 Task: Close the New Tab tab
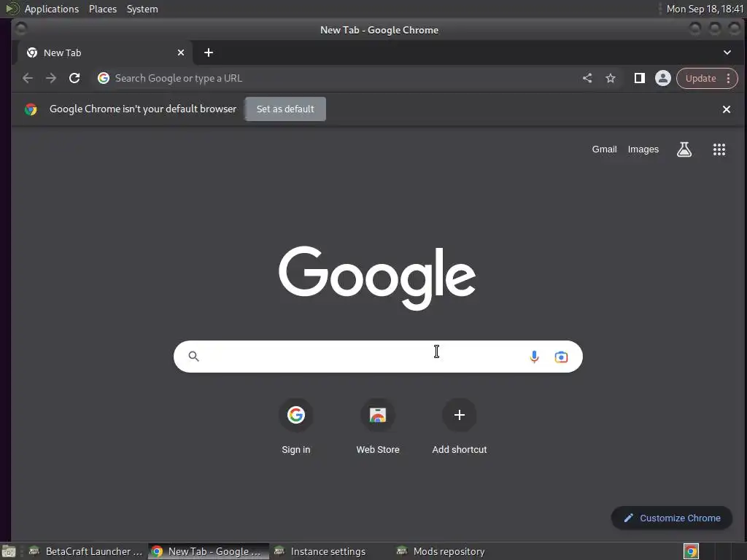pyautogui.click(x=181, y=52)
